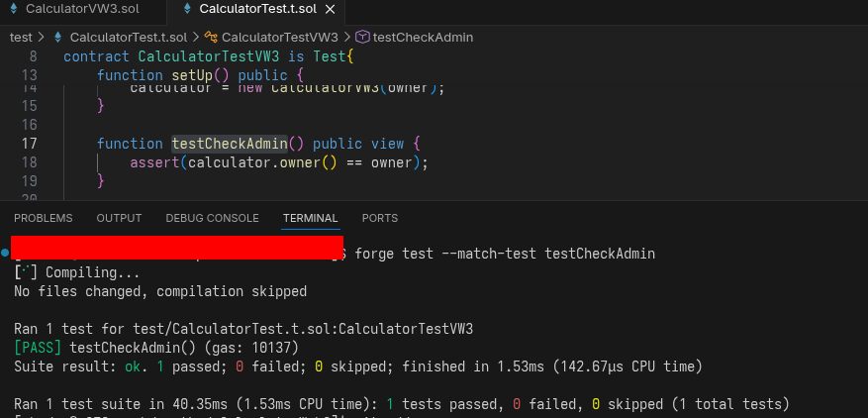868x418 pixels.
Task: Switch to the CalculatorVW3.sol editor tab
Action: pyautogui.click(x=83, y=10)
